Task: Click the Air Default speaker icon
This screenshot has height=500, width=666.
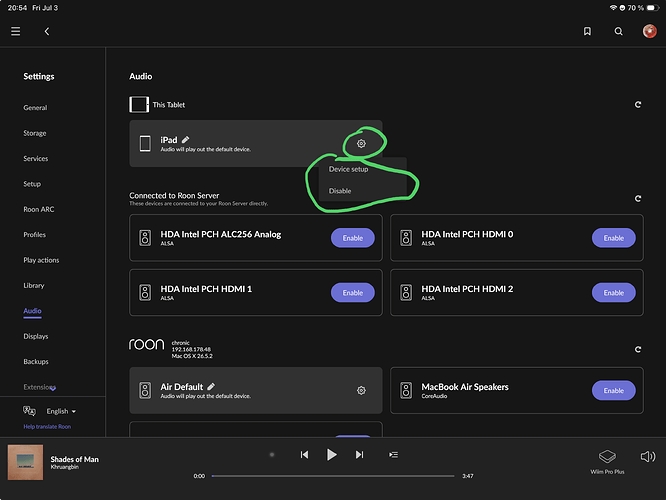Action: 145,390
